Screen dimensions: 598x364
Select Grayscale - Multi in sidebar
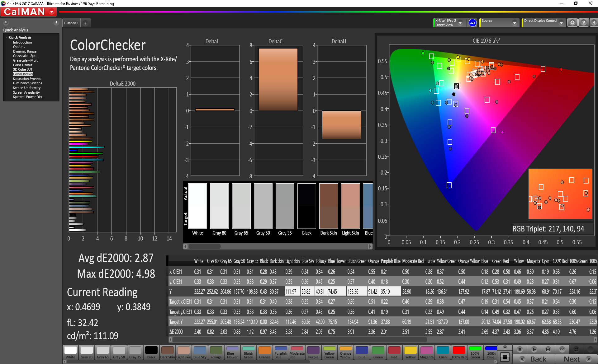point(26,60)
